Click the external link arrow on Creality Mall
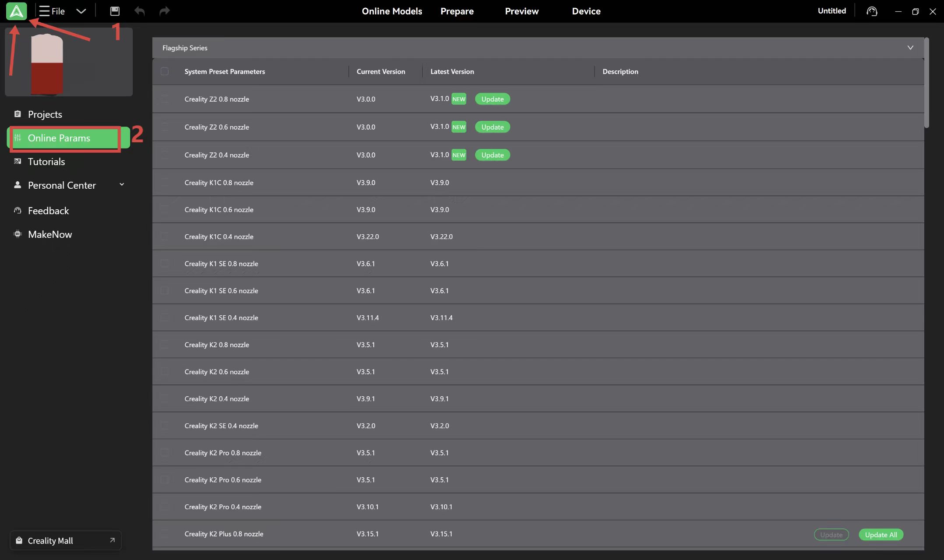This screenshot has width=944, height=560. coord(112,540)
